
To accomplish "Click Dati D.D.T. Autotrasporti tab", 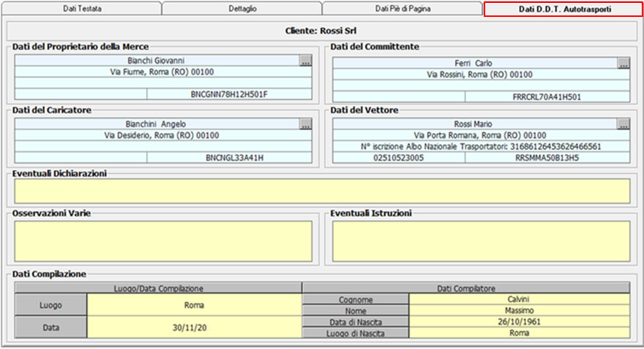I will click(x=563, y=9).
